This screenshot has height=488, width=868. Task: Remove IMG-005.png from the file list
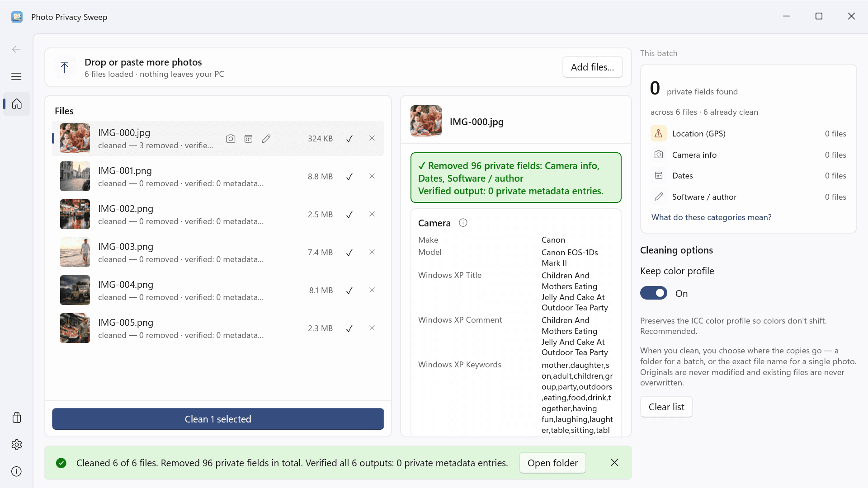372,328
